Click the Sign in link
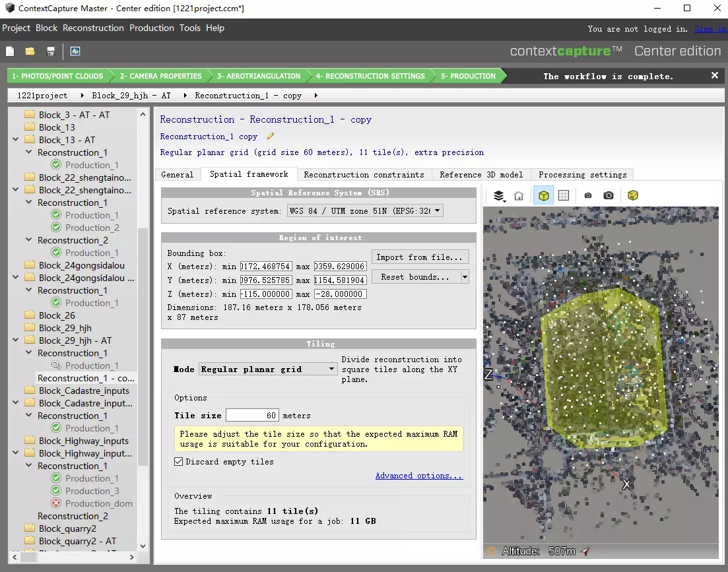 710,29
